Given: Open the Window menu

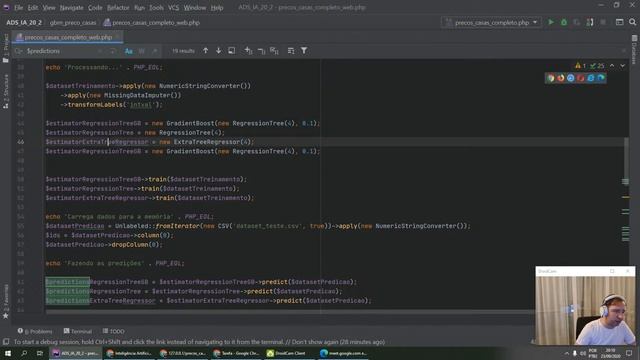Looking at the screenshot, I should point(195,7).
